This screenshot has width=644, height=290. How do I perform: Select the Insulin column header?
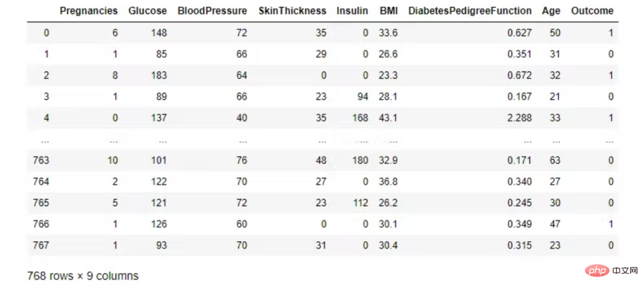click(x=352, y=11)
